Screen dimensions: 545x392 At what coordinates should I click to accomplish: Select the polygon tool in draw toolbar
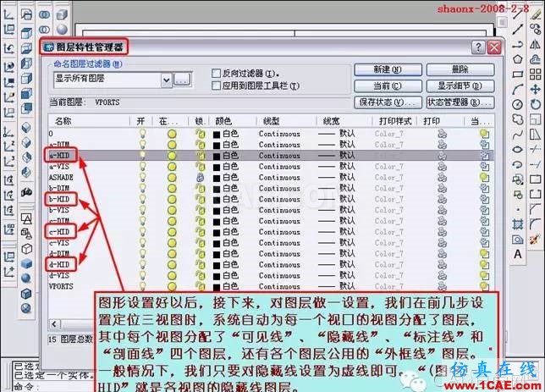[x=518, y=59]
